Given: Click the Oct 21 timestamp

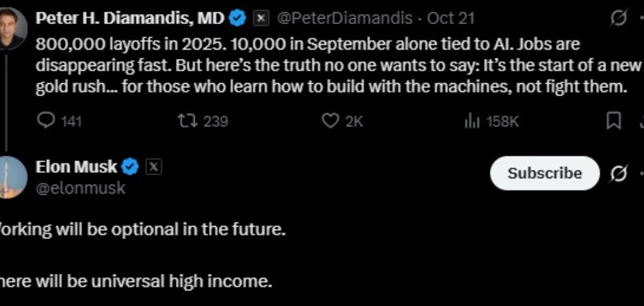Looking at the screenshot, I should point(451,19).
